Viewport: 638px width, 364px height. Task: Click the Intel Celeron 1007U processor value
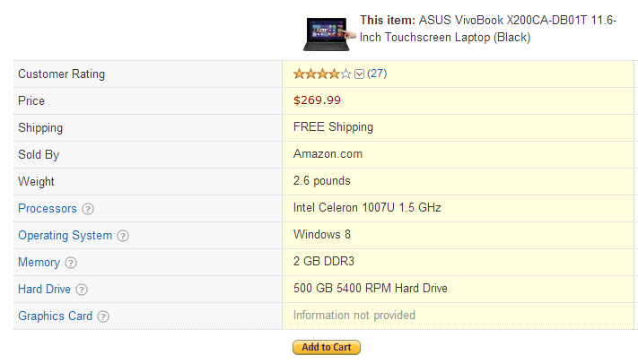[367, 208]
